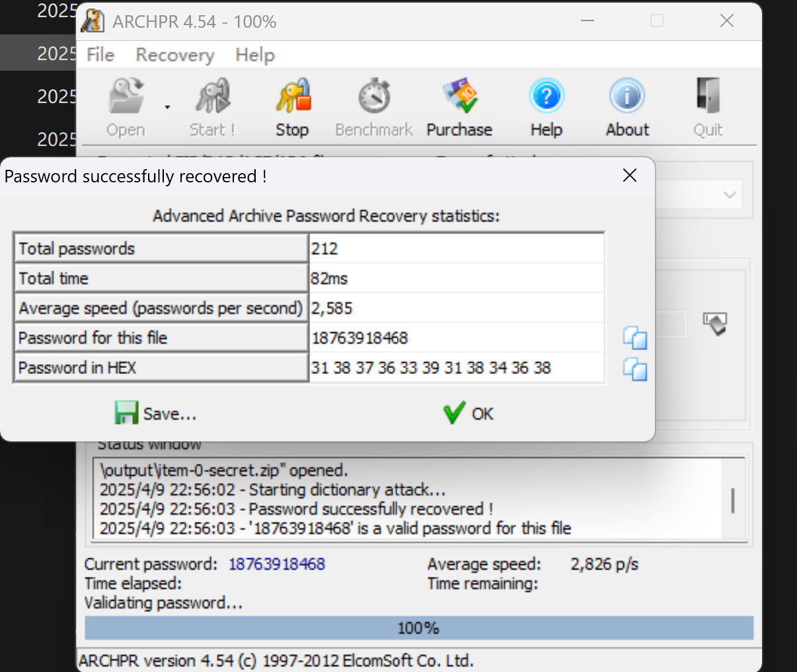Click the average speed value 2,585

tap(457, 308)
